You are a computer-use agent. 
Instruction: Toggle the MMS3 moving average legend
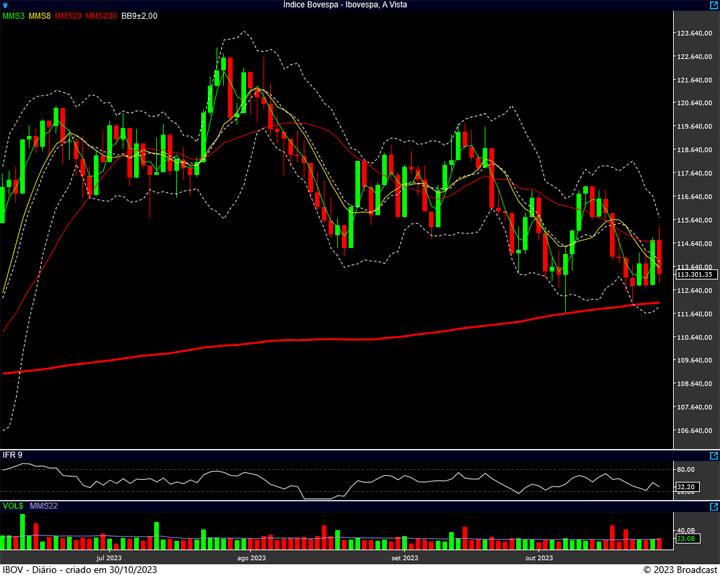(13, 17)
